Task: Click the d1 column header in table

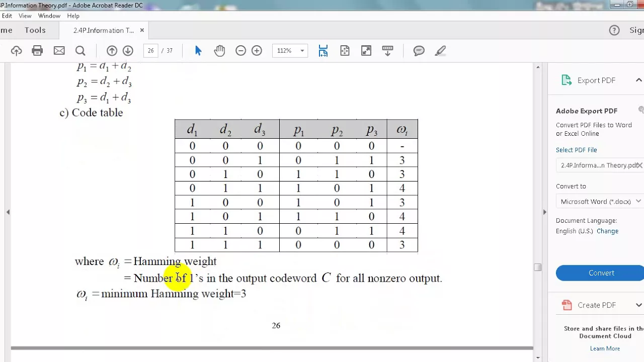Action: (192, 130)
